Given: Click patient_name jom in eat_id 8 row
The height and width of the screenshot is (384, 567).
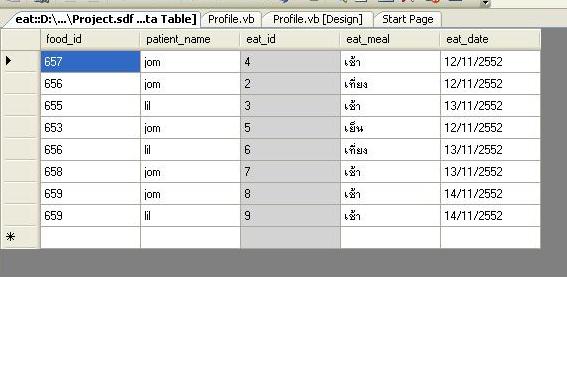Looking at the screenshot, I should coord(191,194).
